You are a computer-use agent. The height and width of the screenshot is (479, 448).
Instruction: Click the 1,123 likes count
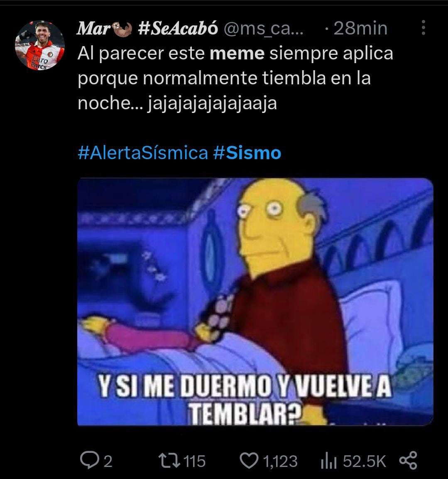coord(280,461)
